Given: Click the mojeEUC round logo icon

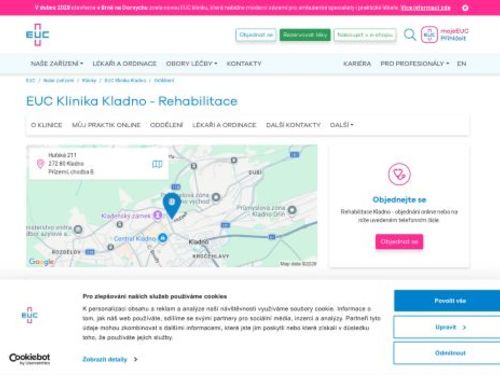Looking at the screenshot, I should pos(429,35).
